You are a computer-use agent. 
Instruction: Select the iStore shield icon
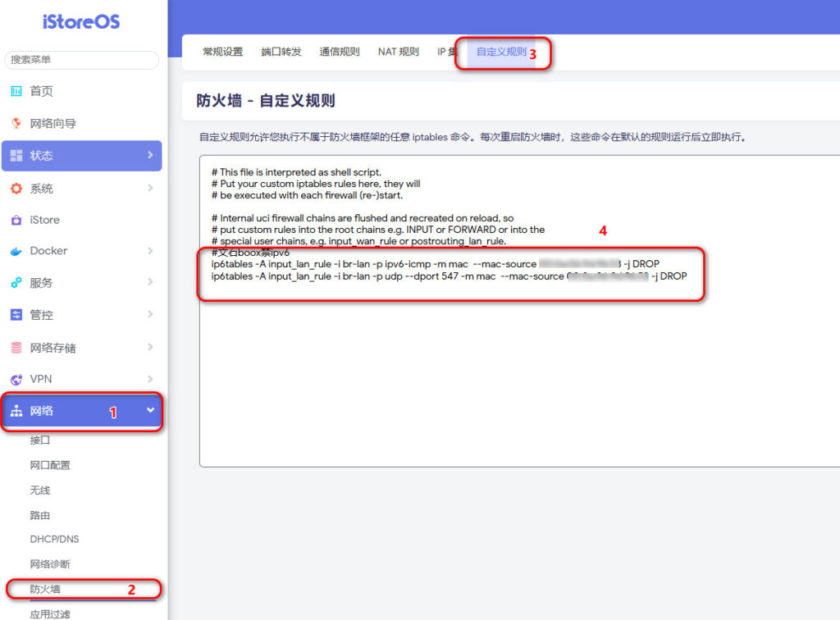click(18, 219)
